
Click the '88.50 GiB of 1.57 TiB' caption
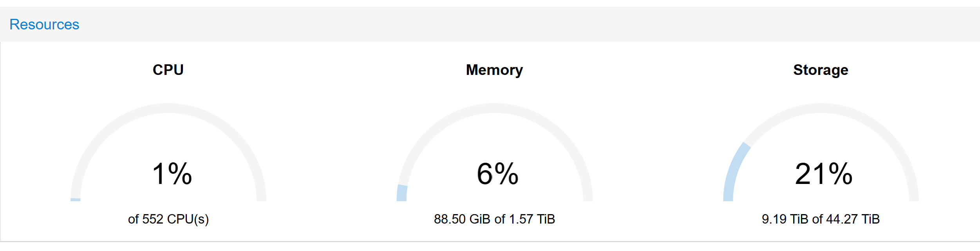(x=494, y=219)
